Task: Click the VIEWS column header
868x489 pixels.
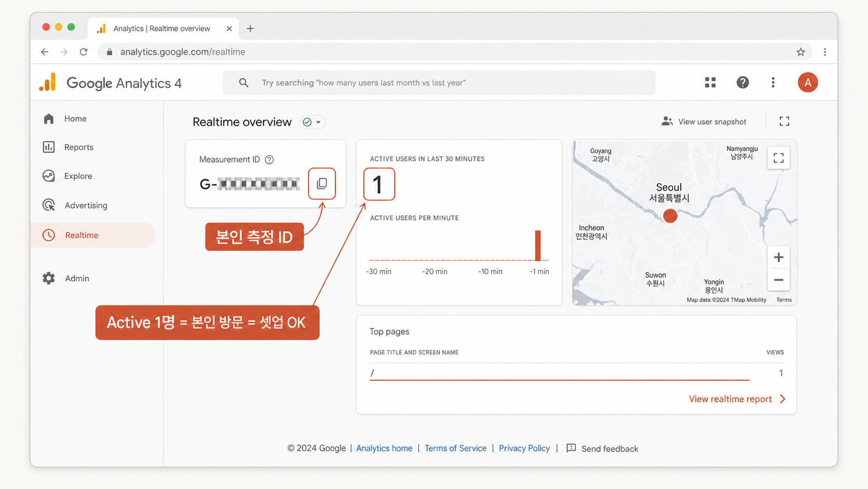Action: coord(775,352)
